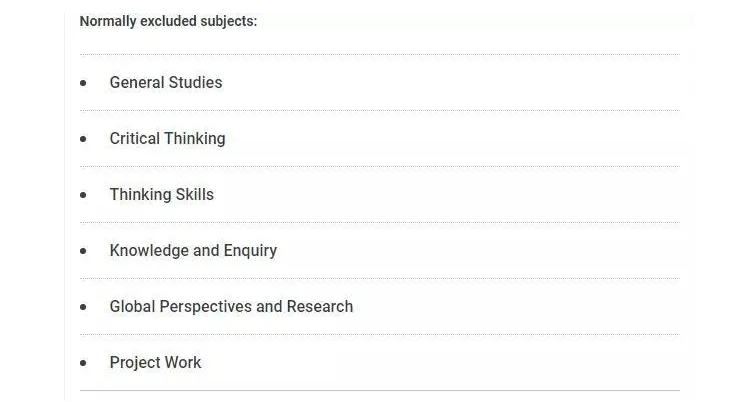Select the General Studies list item
This screenshot has height=402, width=741.
pyautogui.click(x=166, y=83)
